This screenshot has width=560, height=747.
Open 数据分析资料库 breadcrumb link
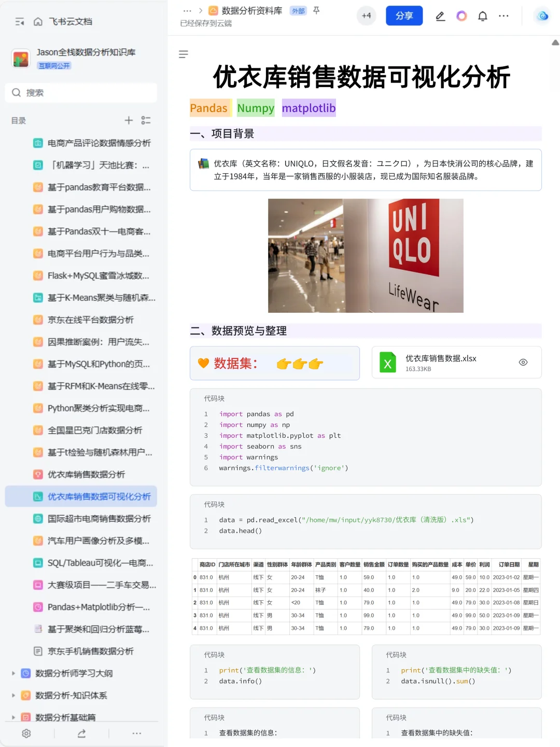point(252,10)
